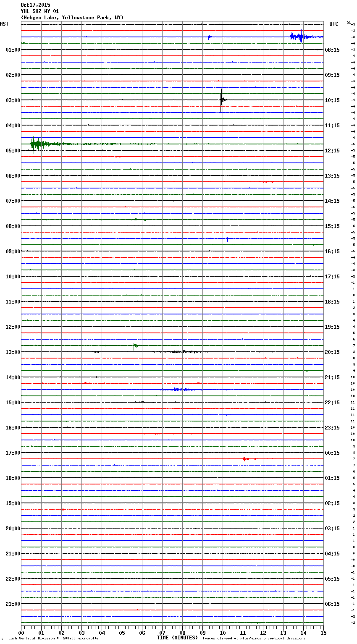The width and height of the screenshot is (357, 644).
Task: Click the 14:00 MST hour label
Action: tap(13, 377)
